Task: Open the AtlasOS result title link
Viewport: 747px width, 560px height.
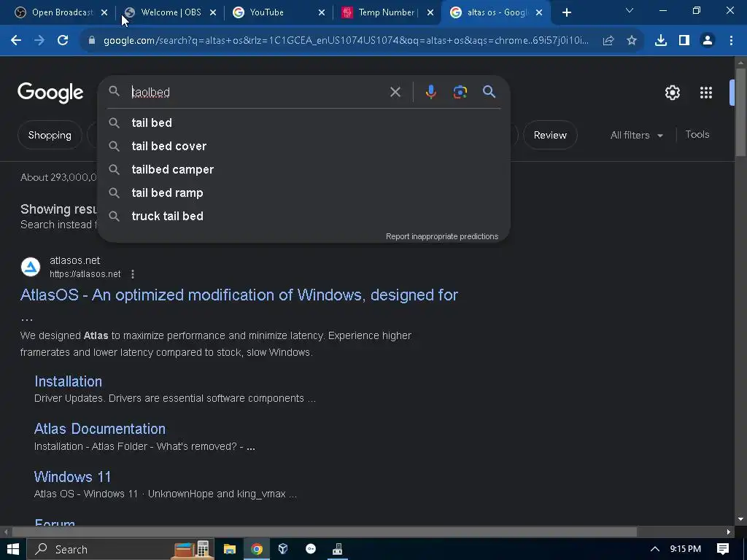Action: coord(239,295)
